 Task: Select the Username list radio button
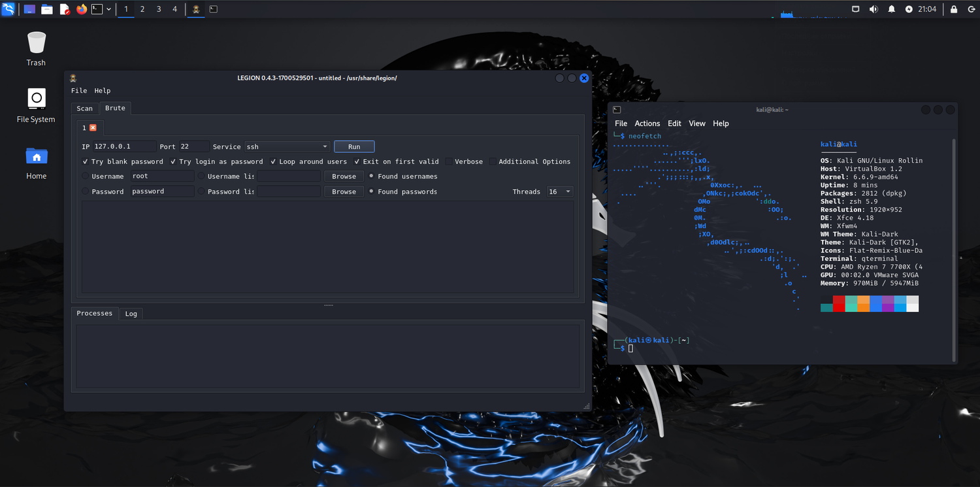(201, 176)
